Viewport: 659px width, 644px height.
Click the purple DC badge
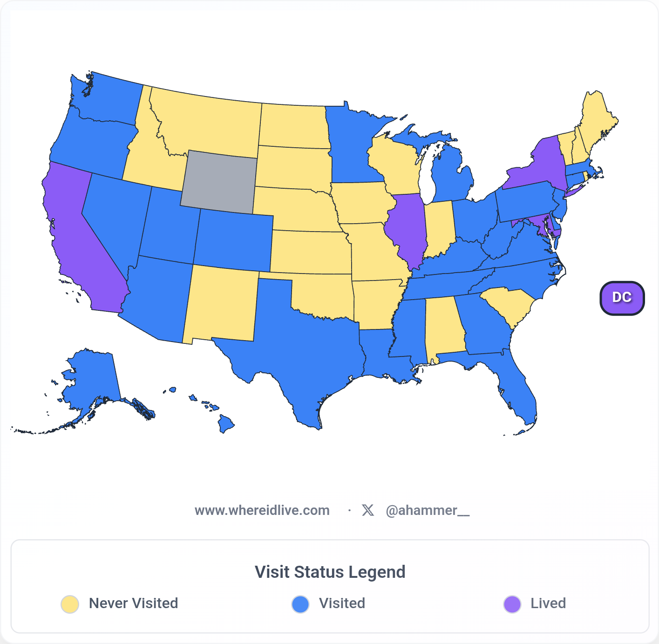[x=622, y=298]
